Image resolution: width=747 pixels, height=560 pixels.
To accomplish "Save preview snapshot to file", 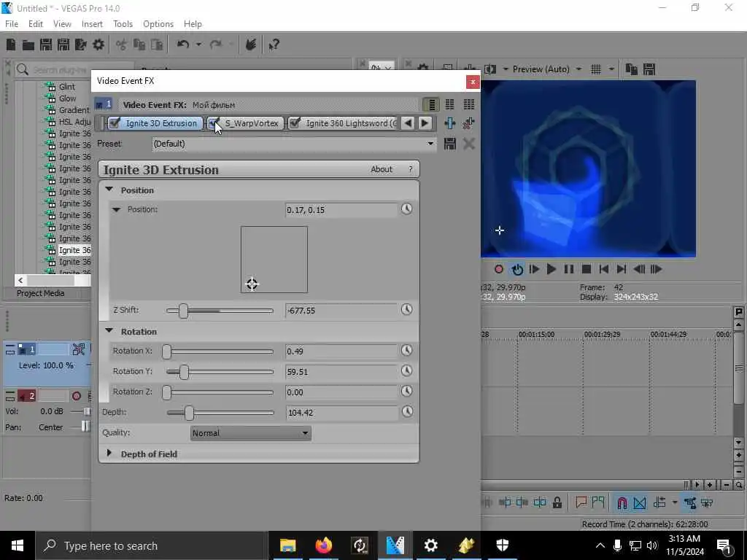I will click(649, 69).
